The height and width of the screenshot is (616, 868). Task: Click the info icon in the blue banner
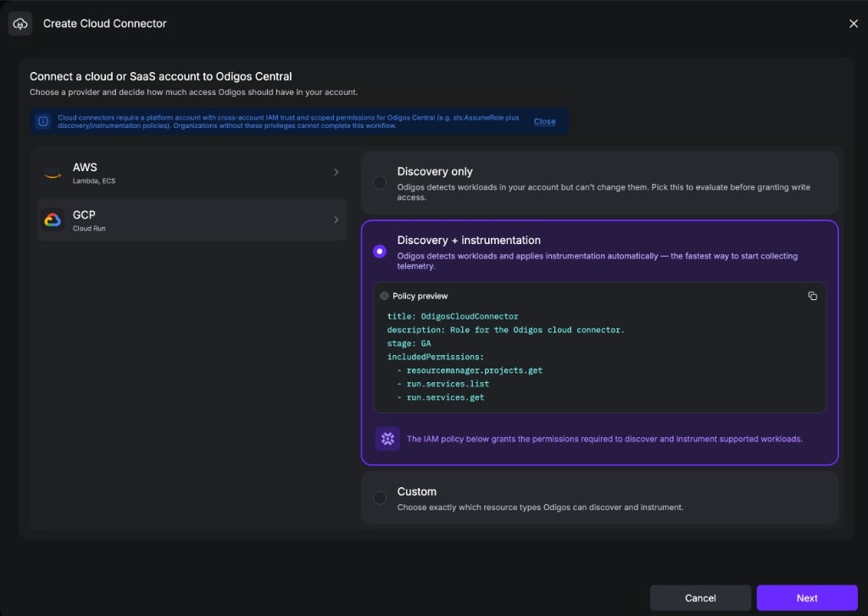tap(43, 121)
